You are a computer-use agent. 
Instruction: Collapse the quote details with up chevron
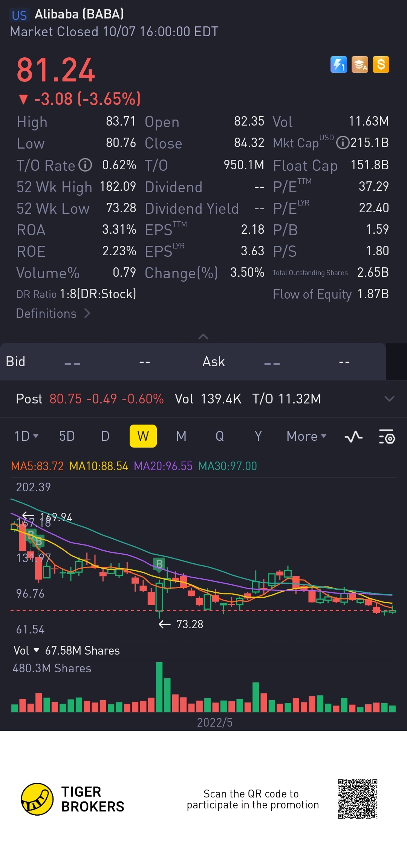coord(203,336)
